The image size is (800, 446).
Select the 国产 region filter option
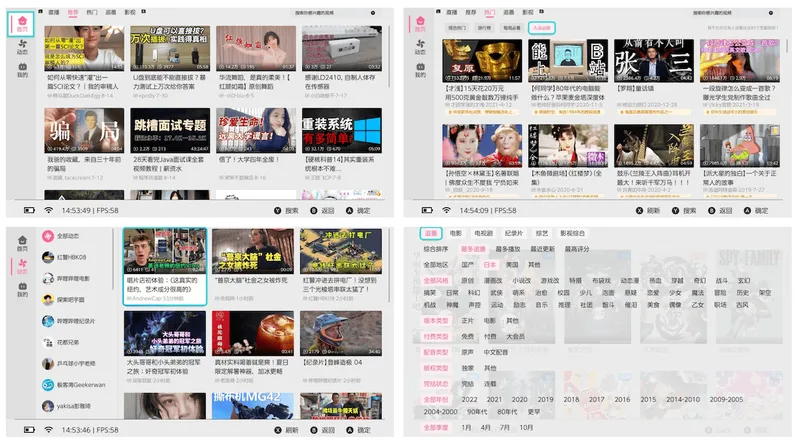(467, 264)
